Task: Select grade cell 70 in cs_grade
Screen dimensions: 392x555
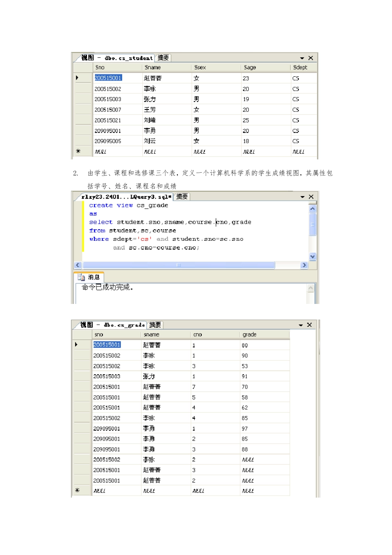Action: (x=264, y=387)
